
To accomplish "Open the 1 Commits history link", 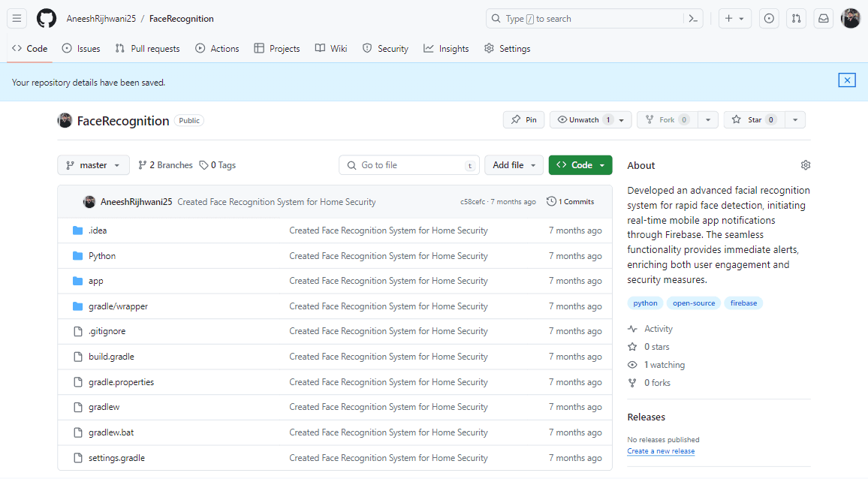I will click(x=570, y=201).
